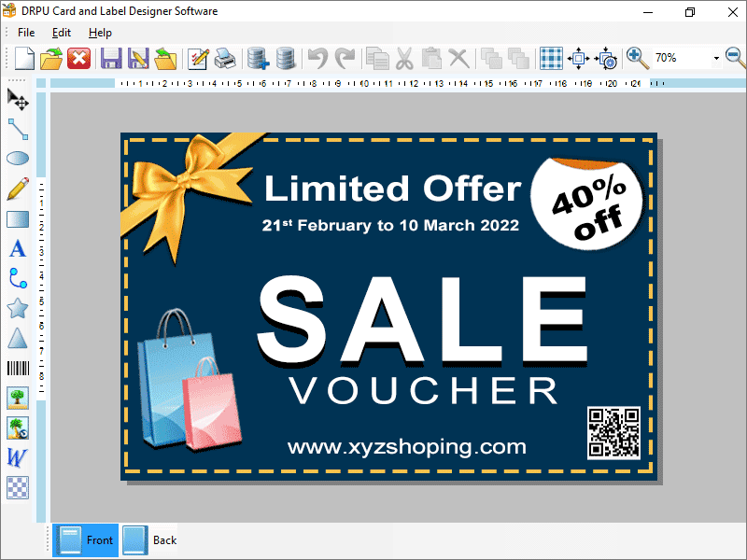This screenshot has height=560, width=747.
Task: Select the 40% off badge
Action: (x=587, y=203)
